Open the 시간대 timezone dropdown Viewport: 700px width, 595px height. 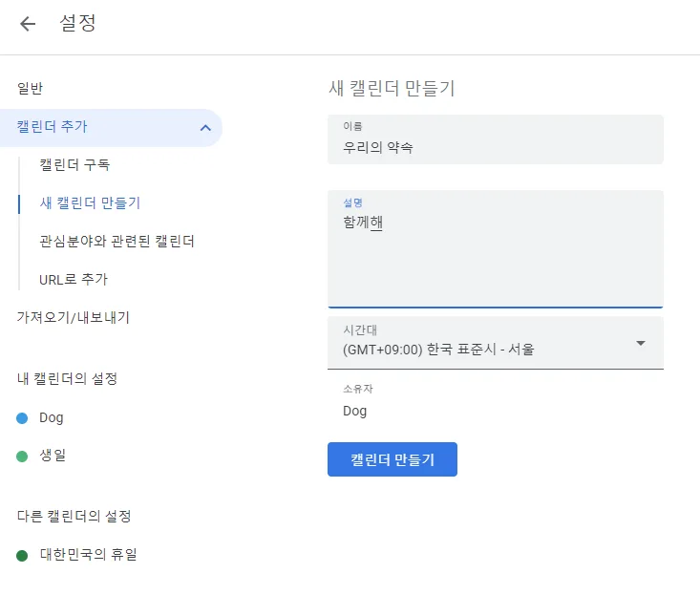pos(496,343)
